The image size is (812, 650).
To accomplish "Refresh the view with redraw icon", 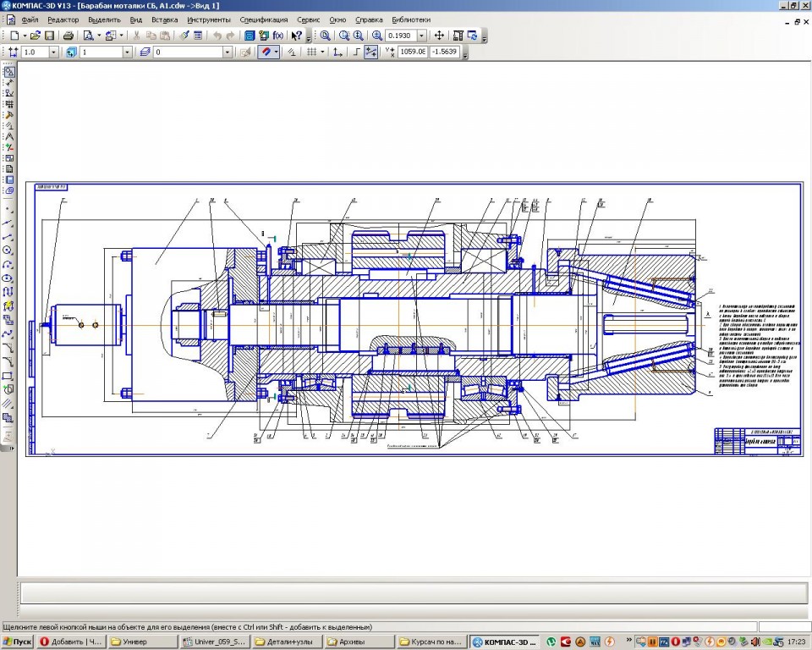I will 472,36.
